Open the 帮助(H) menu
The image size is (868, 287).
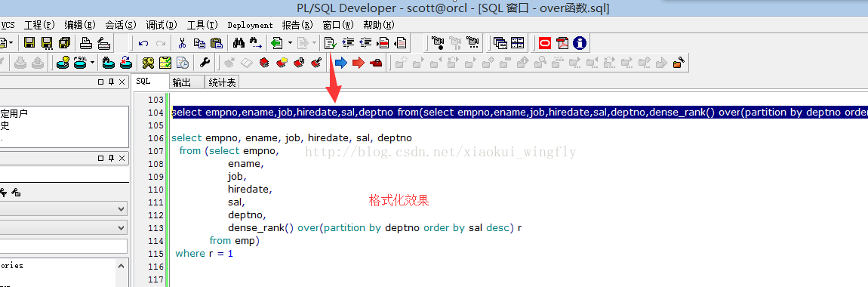click(x=379, y=25)
